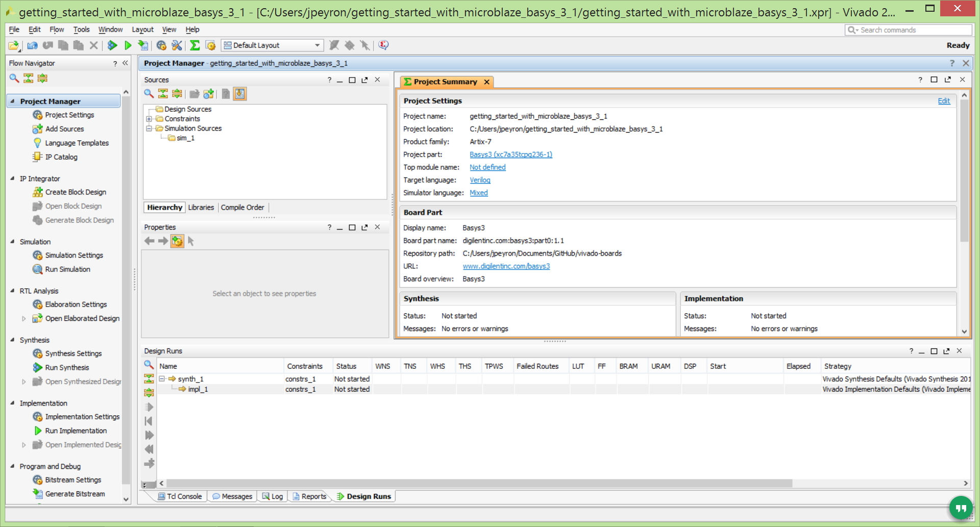980x527 pixels.
Task: Expand Open Elaborated Design in Flow Navigator
Action: click(23, 318)
